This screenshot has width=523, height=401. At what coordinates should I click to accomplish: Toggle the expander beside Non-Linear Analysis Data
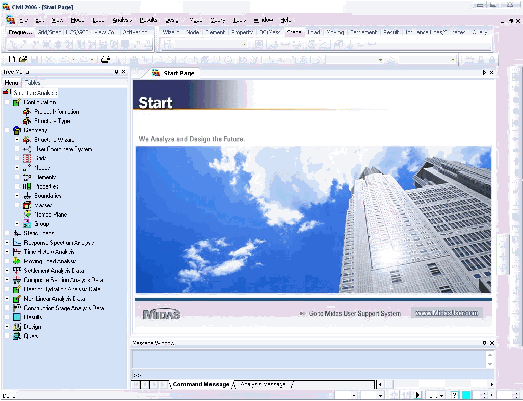pos(7,299)
